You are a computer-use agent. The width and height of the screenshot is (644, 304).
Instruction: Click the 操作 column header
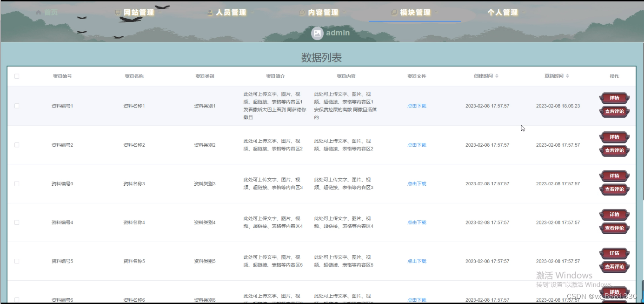point(614,76)
